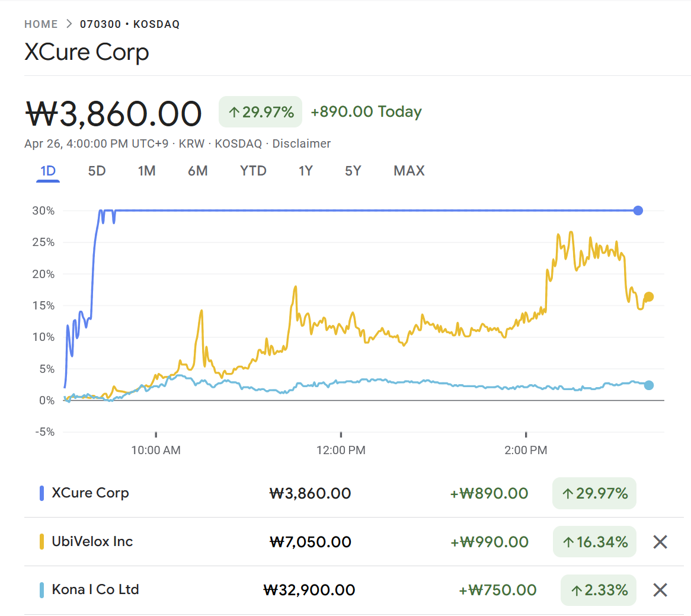Click the yellow UbiVelox chart endpoint dot

(x=648, y=296)
